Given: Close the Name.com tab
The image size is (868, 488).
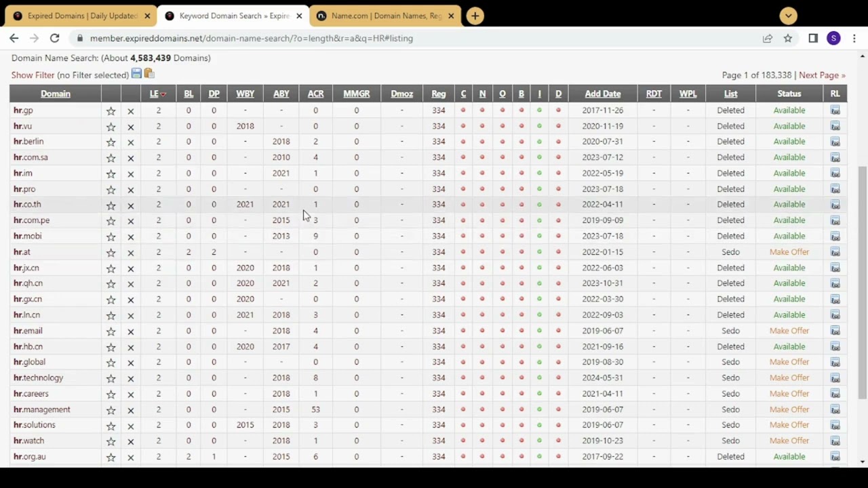Looking at the screenshot, I should [451, 16].
